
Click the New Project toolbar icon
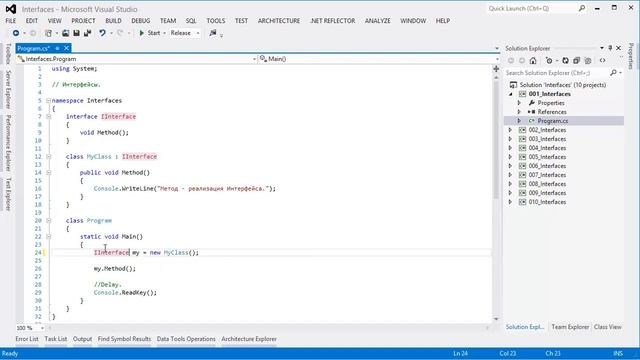point(49,33)
